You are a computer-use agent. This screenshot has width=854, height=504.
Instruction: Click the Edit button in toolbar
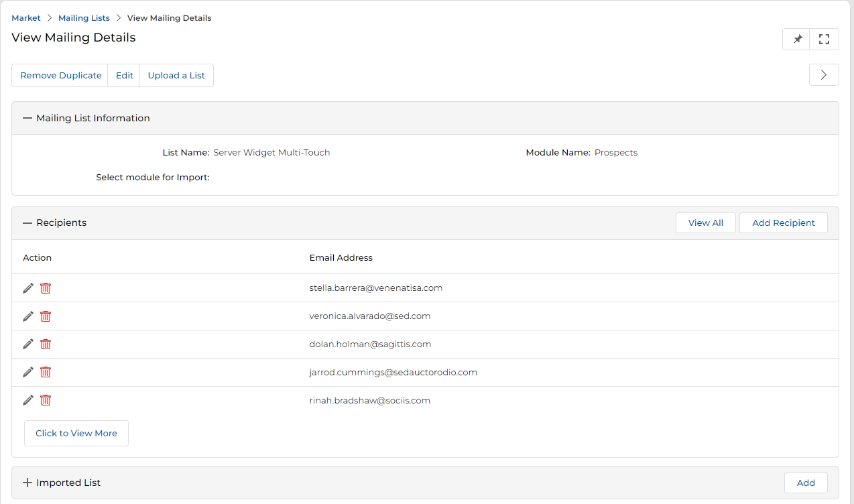[125, 75]
